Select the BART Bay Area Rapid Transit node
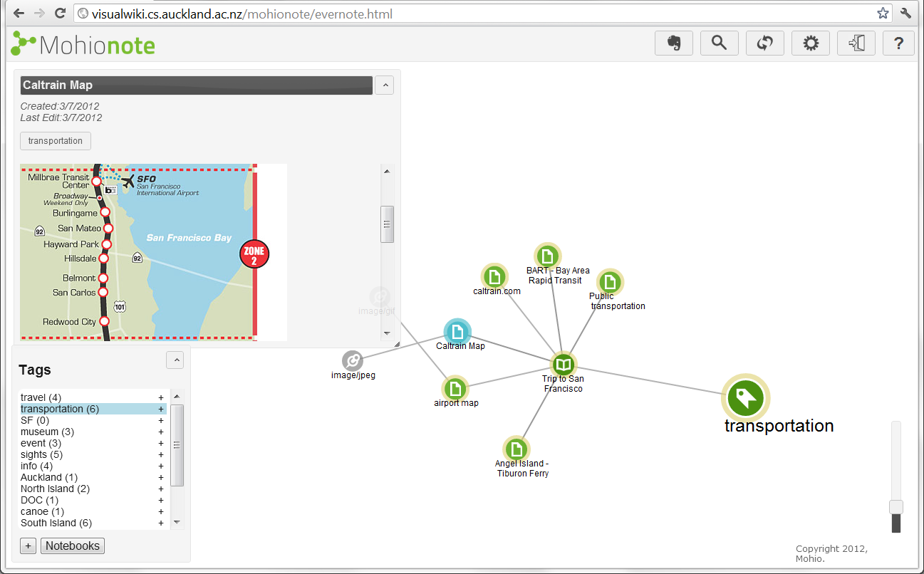The image size is (924, 574). pyautogui.click(x=547, y=256)
